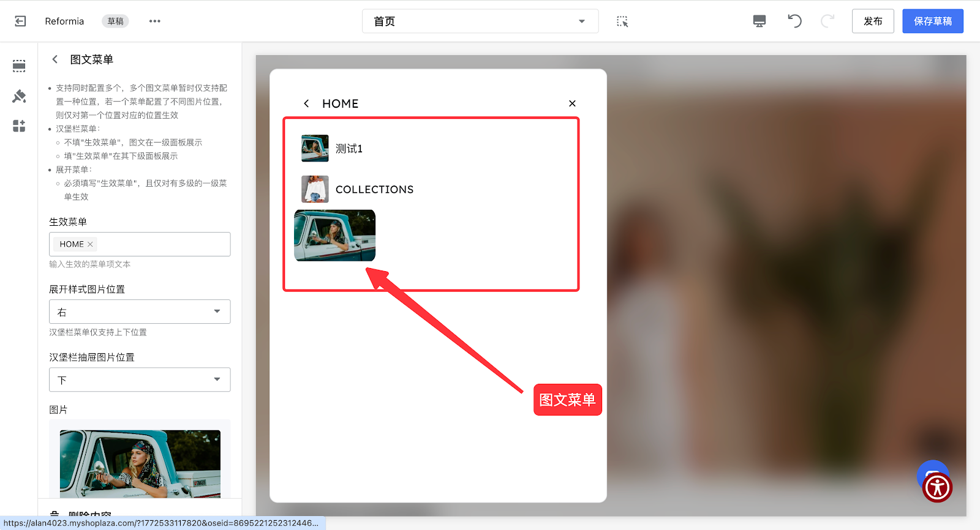Image resolution: width=980 pixels, height=530 pixels.
Task: Expand the 展开样式图片位置 dropdown
Action: pos(140,312)
